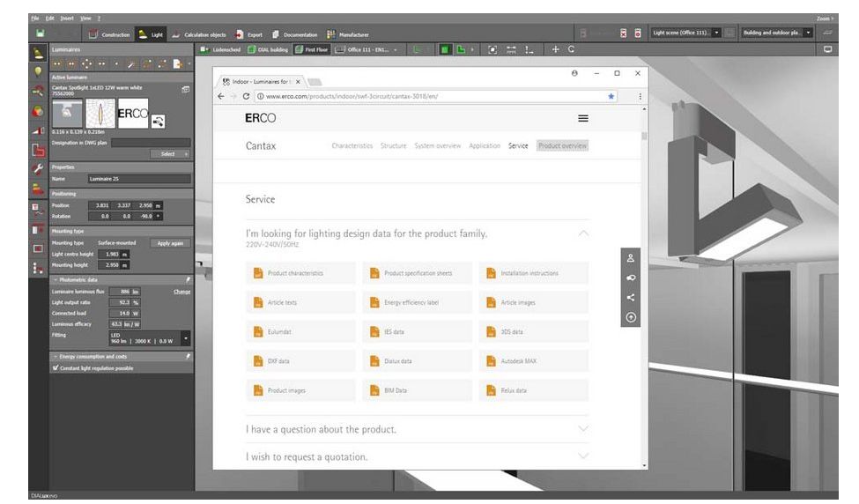Click the green save project icon
The image size is (859, 504).
(x=40, y=33)
